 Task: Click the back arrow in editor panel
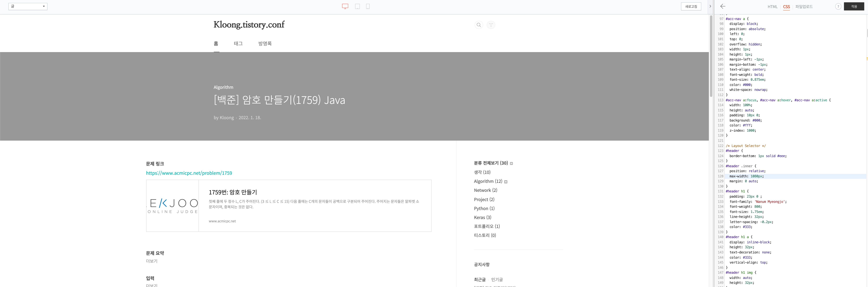[x=722, y=6]
